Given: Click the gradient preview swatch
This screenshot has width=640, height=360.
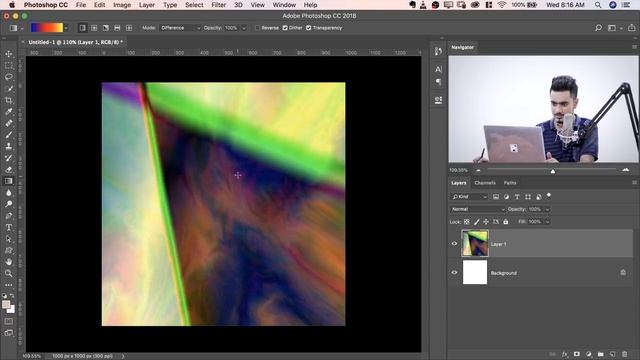Looking at the screenshot, I should 47,28.
